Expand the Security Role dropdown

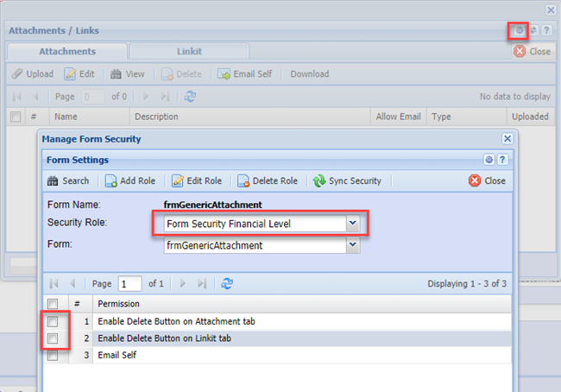pos(351,224)
